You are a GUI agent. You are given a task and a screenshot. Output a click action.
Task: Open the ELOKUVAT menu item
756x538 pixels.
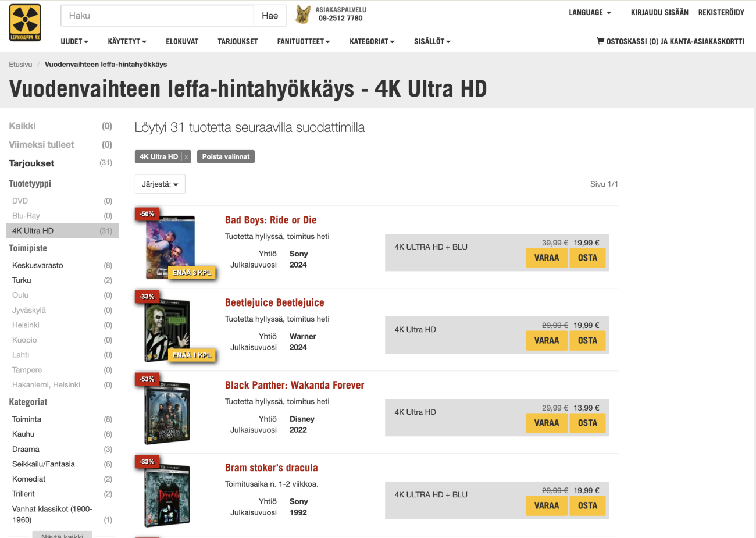[x=181, y=41]
